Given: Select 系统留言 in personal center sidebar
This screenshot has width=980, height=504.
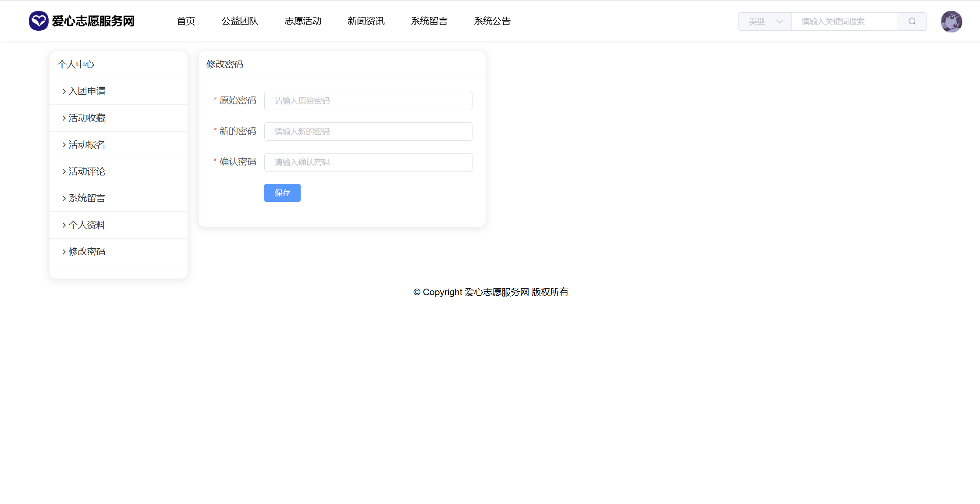Looking at the screenshot, I should pyautogui.click(x=87, y=198).
